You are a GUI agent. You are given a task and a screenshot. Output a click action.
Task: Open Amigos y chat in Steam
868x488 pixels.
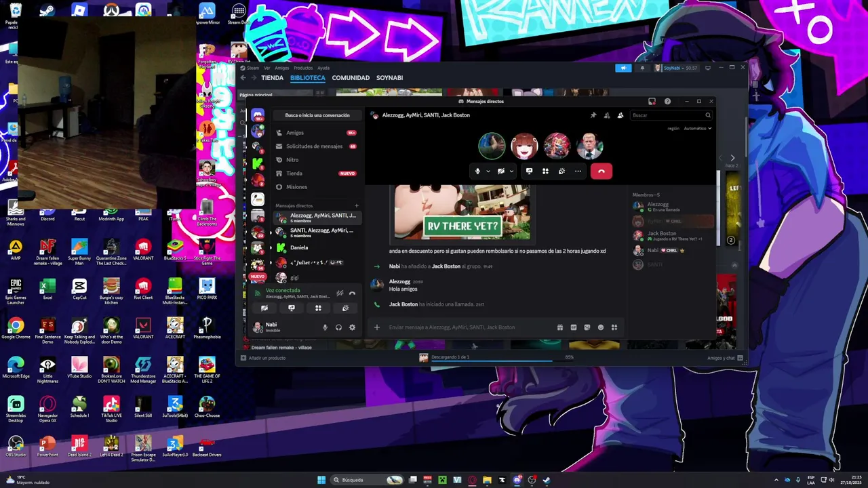[725, 358]
